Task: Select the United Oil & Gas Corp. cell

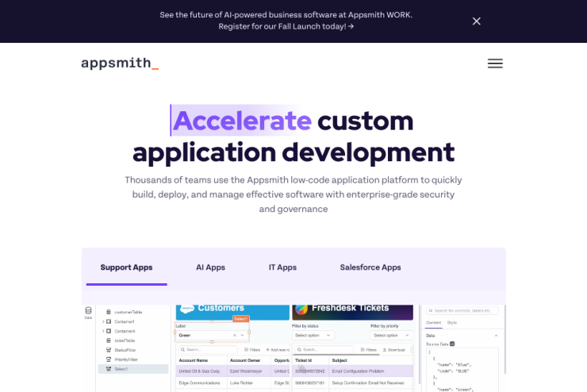Action: pyautogui.click(x=200, y=371)
